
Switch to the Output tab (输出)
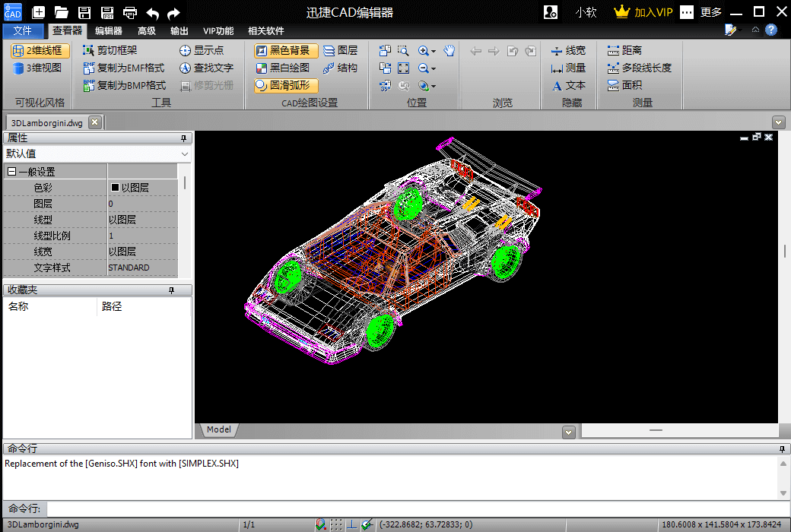179,30
